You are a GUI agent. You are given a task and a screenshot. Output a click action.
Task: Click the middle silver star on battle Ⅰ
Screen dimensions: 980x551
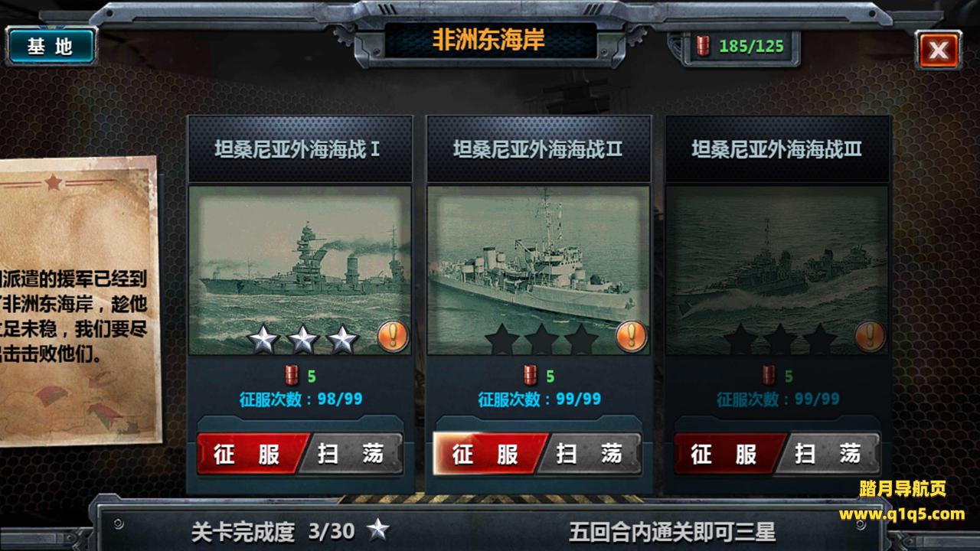(x=302, y=340)
